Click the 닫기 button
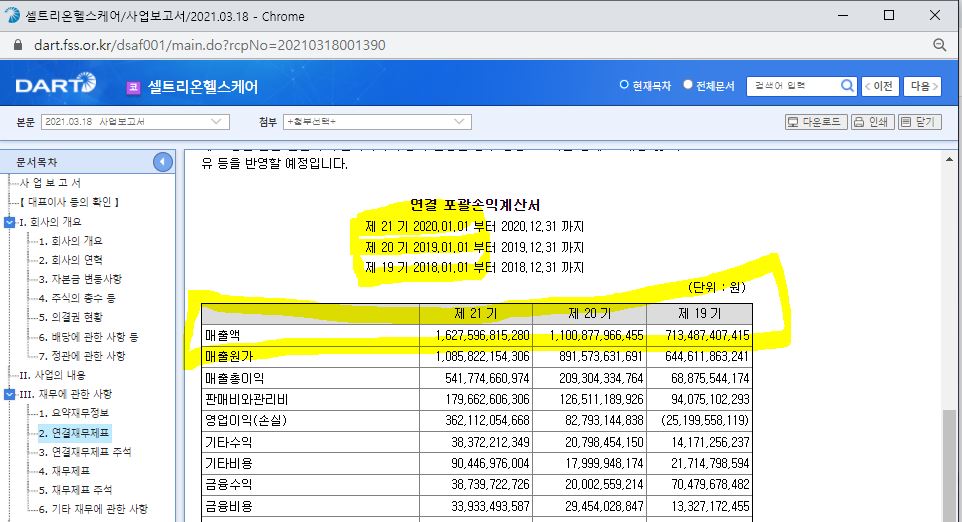 [919, 122]
